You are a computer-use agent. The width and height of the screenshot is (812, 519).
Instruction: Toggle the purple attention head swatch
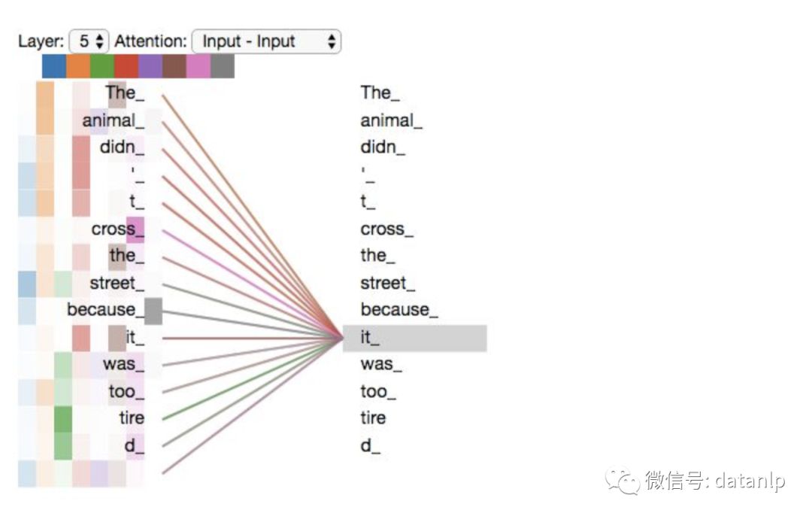pyautogui.click(x=150, y=66)
